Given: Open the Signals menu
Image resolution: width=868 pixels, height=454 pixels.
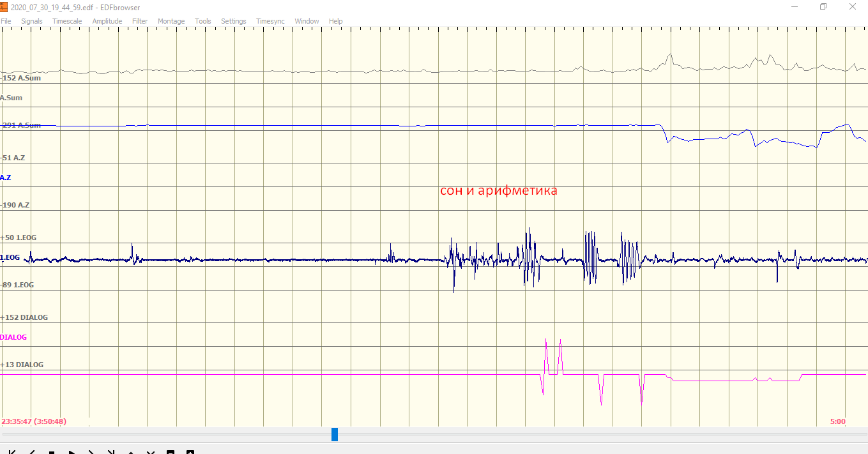Looking at the screenshot, I should [31, 21].
